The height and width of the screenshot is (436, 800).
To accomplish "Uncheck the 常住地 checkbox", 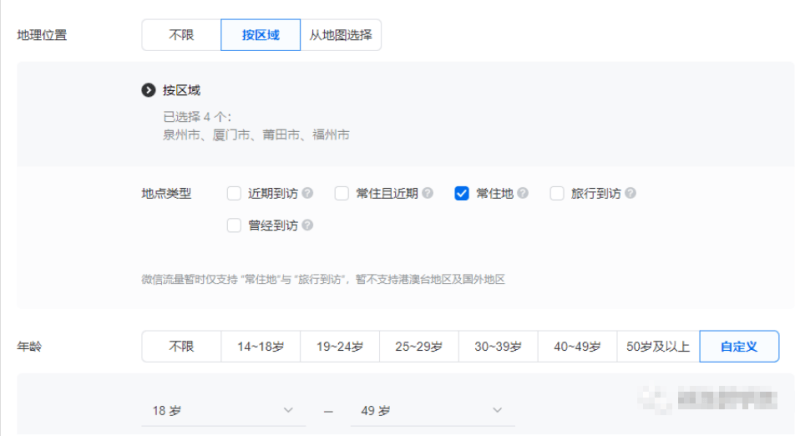I will [x=461, y=193].
